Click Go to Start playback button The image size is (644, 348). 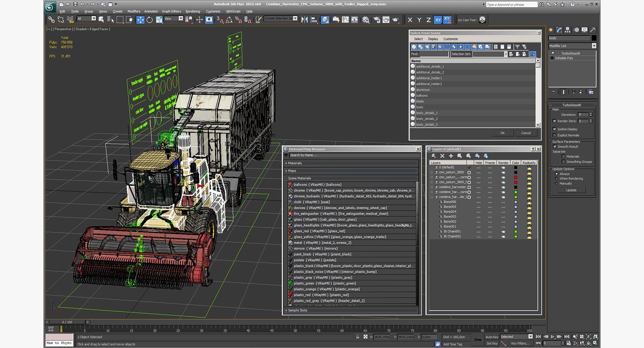pos(539,337)
